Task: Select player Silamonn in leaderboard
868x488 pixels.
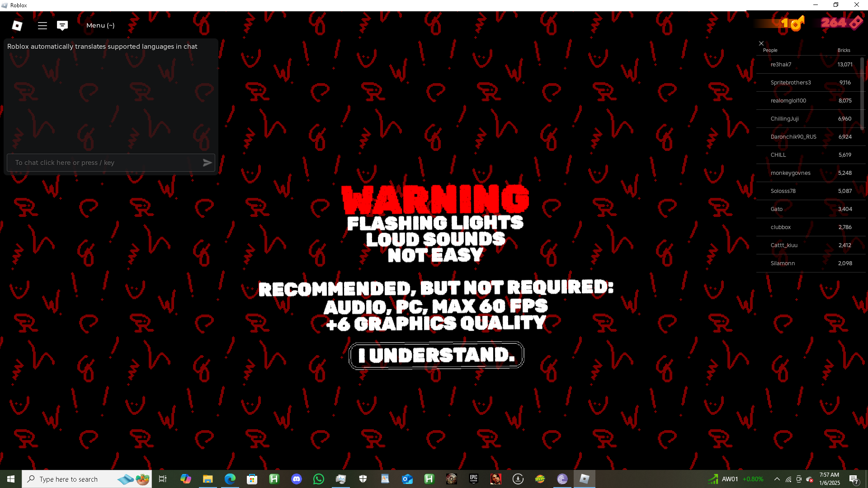Action: [783, 263]
